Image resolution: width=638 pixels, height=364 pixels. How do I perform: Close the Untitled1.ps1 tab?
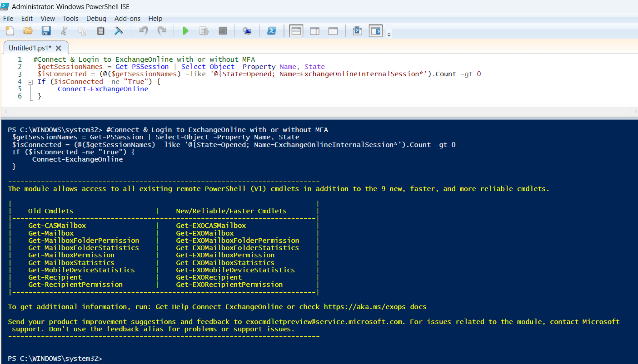59,48
